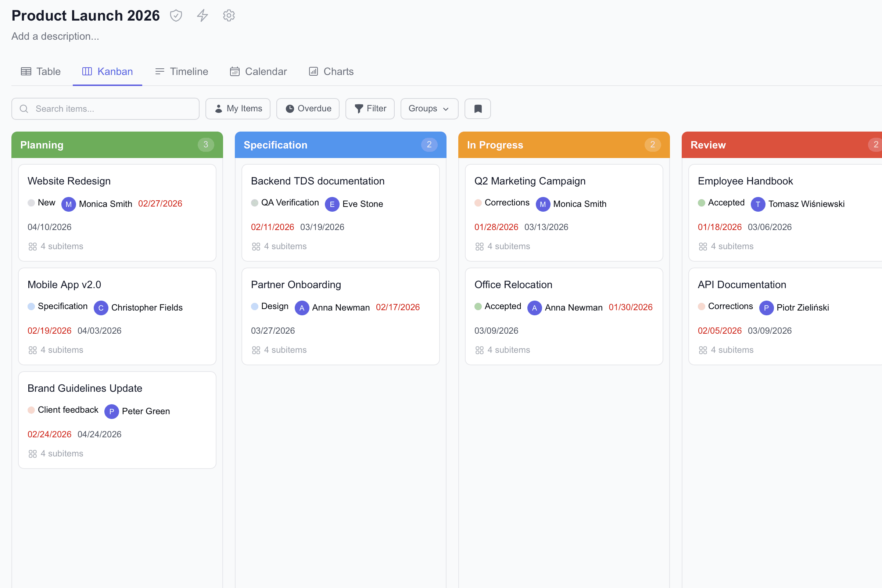Viewport: 882px width, 588px height.
Task: Open the Groups dropdown
Action: pyautogui.click(x=429, y=109)
